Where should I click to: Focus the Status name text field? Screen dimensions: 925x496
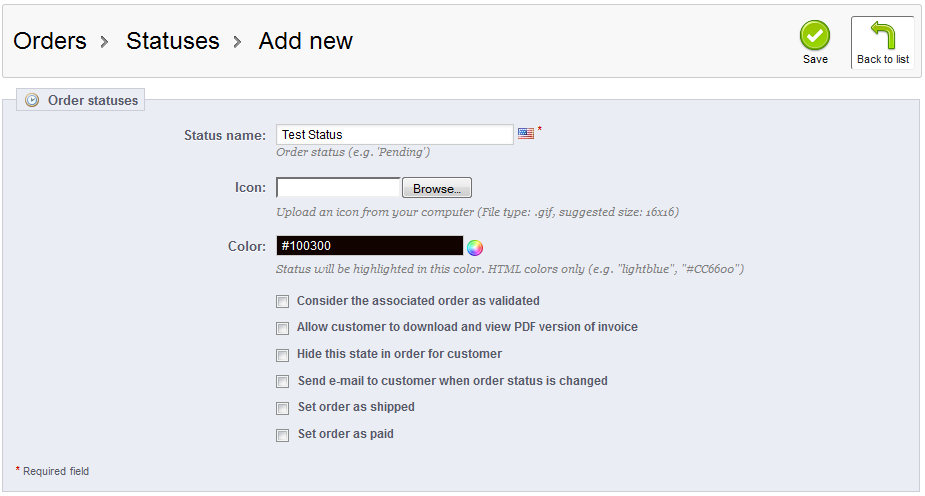click(394, 135)
